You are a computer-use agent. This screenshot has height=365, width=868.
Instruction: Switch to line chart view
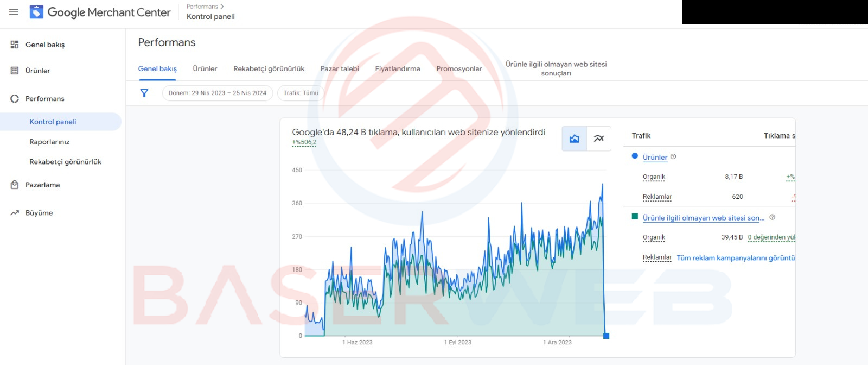point(599,139)
